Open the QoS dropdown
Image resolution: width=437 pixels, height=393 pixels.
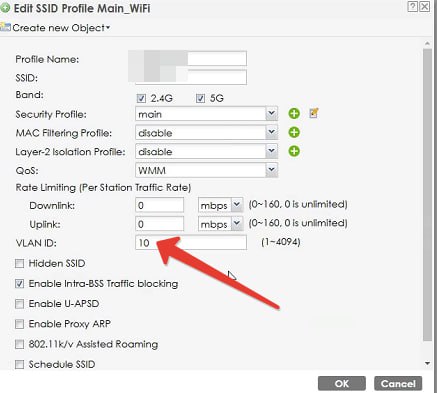tap(271, 170)
